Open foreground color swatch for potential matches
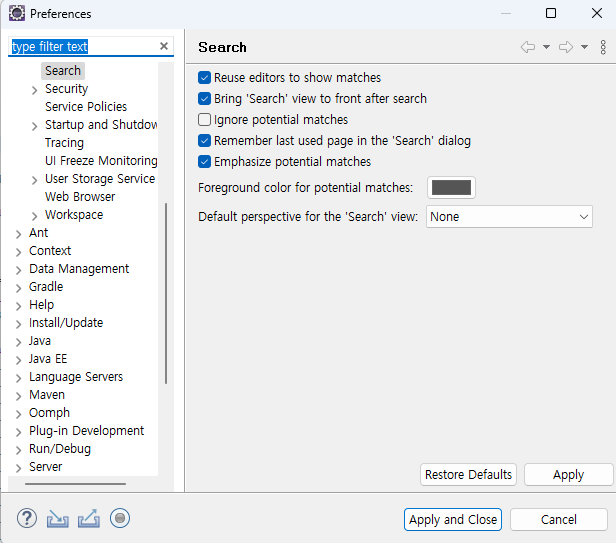 451,187
